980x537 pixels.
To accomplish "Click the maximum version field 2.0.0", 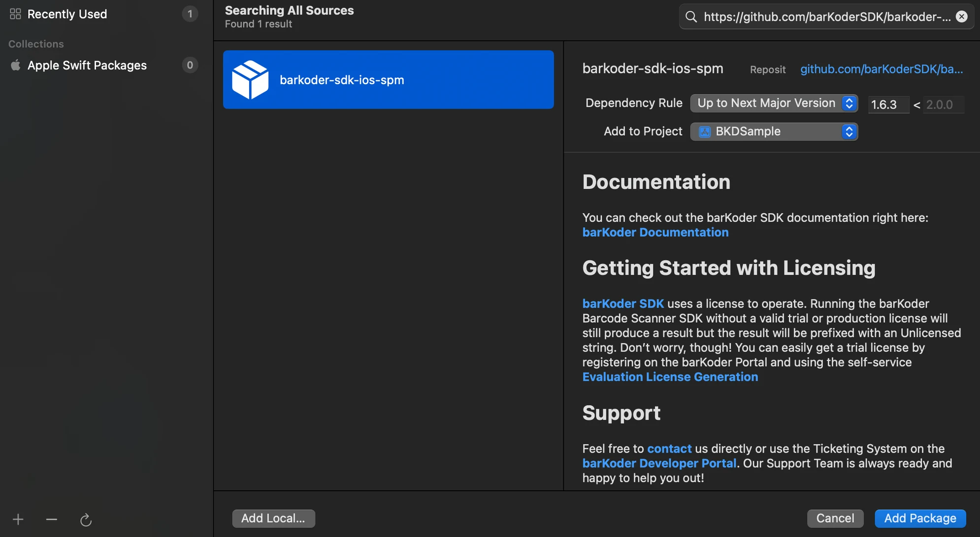I will tap(943, 104).
